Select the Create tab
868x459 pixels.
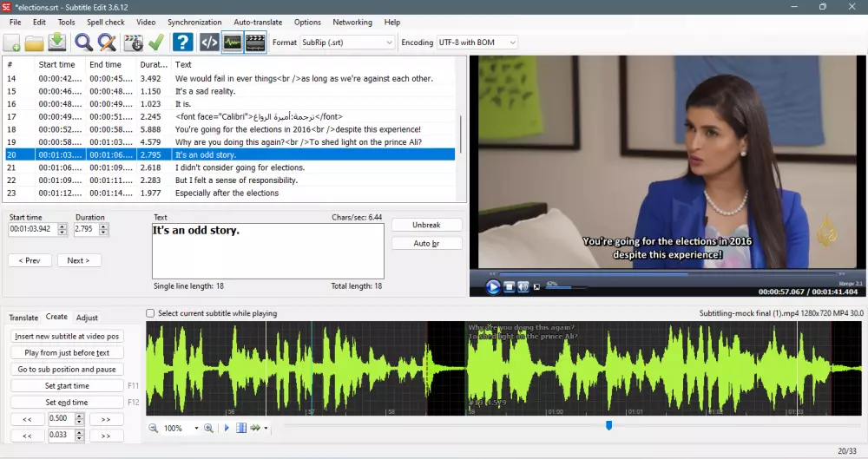coord(56,317)
